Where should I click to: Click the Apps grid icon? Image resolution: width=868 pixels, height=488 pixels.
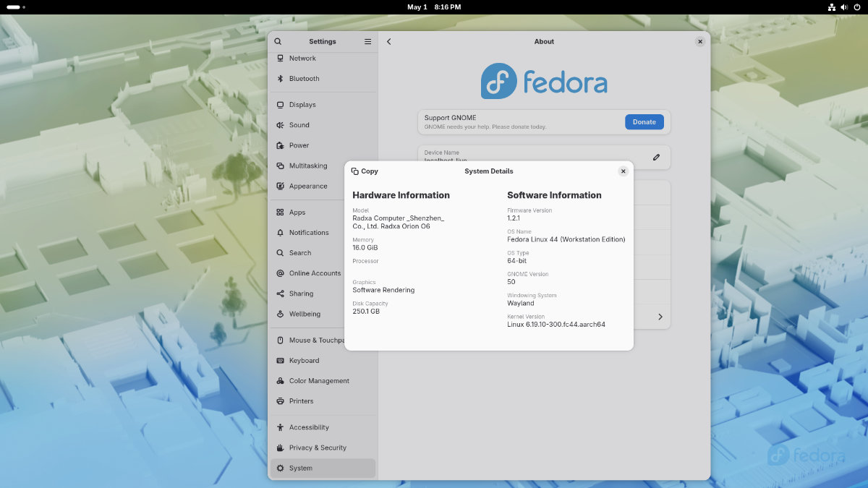click(280, 213)
